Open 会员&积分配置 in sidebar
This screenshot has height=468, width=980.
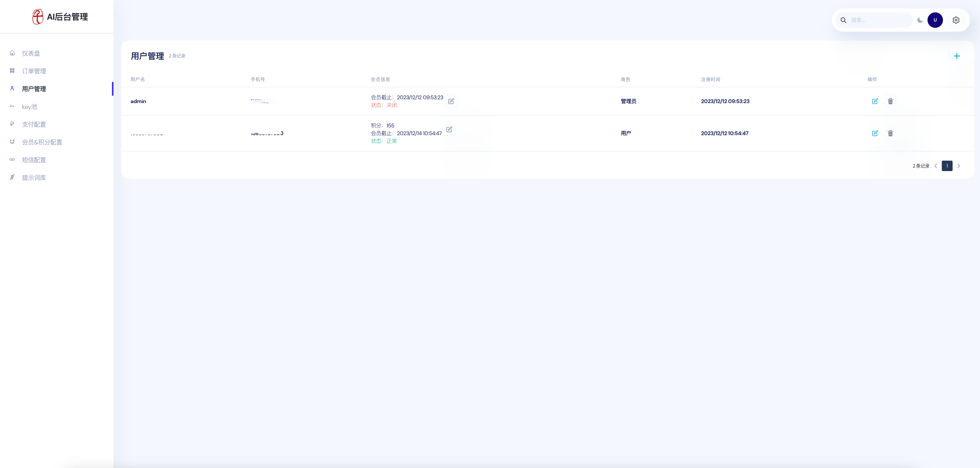42,142
